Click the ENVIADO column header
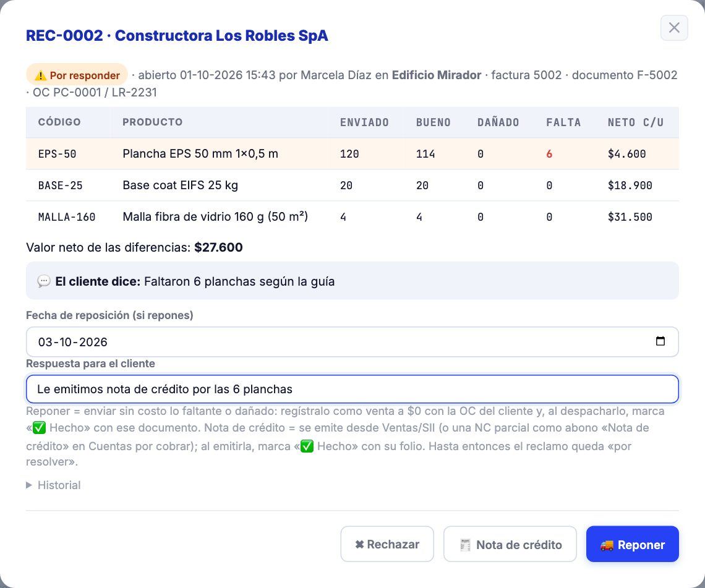 tap(364, 122)
